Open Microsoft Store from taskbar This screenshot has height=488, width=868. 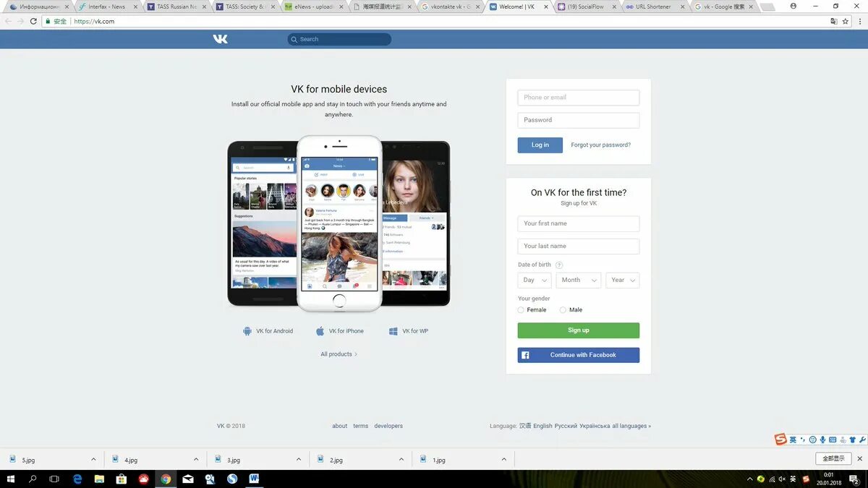coord(122,479)
